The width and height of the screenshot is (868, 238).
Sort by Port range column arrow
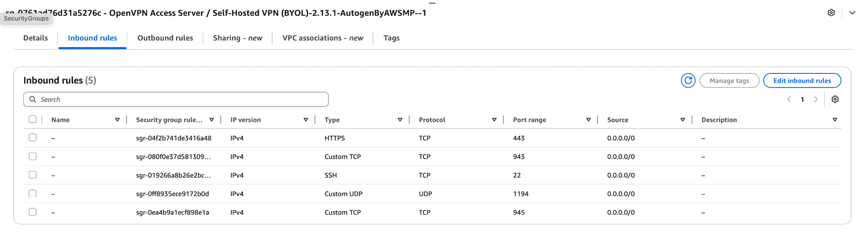point(588,120)
